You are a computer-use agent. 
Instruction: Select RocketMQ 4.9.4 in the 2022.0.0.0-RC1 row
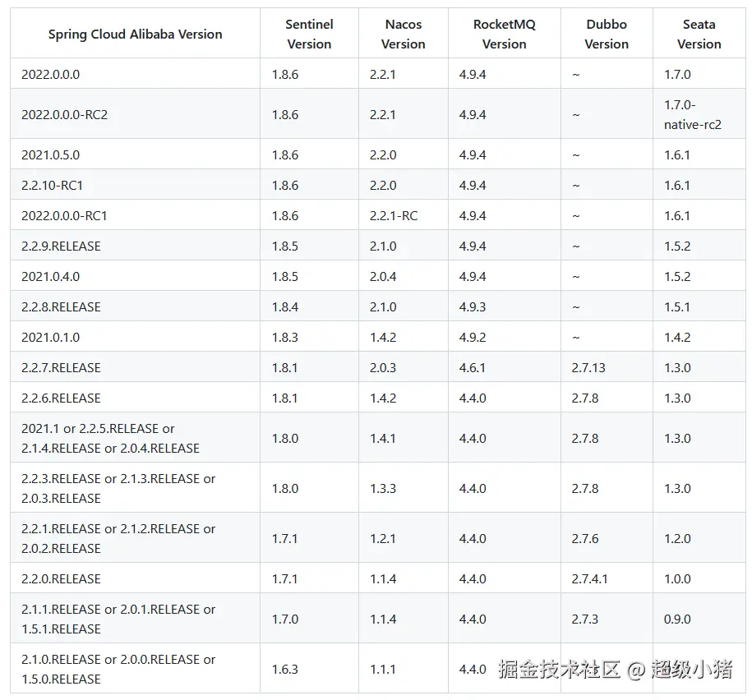tap(473, 216)
